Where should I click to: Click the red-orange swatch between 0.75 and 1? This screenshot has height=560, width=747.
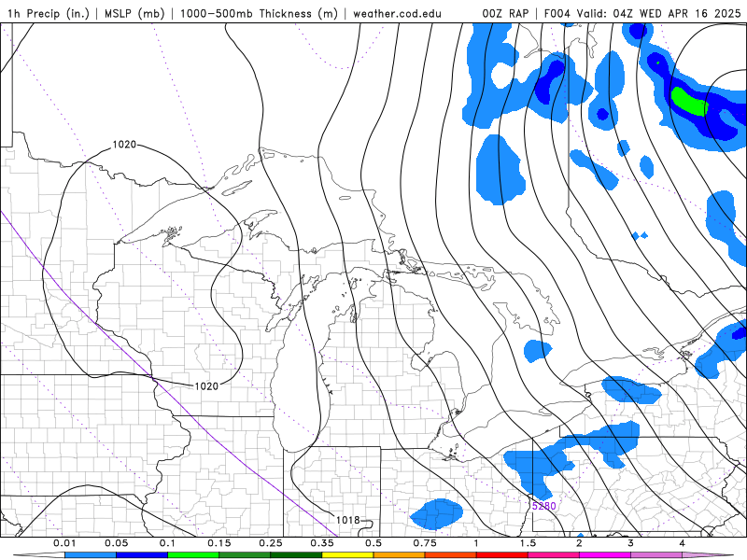point(451,555)
